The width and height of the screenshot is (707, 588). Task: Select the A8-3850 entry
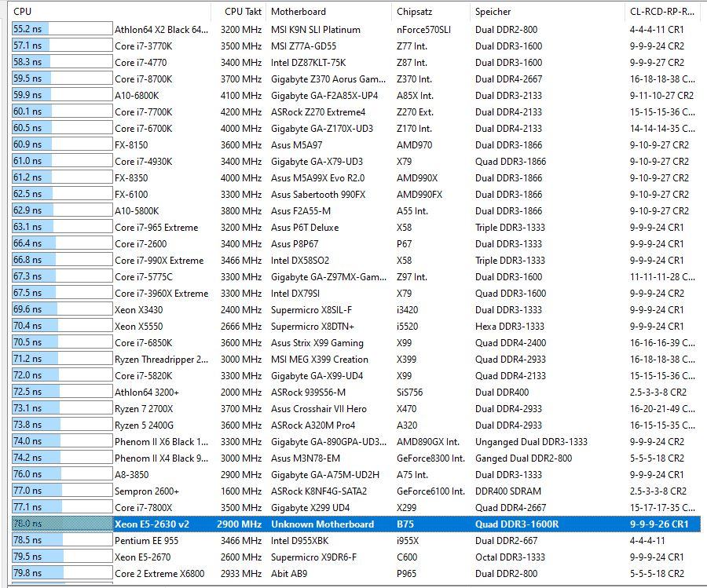132,475
